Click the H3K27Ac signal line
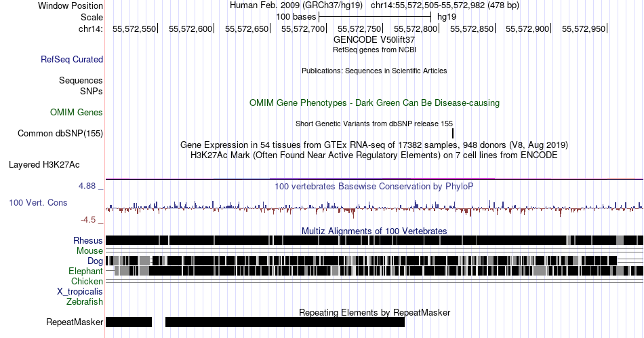The image size is (644, 338). click(374, 179)
